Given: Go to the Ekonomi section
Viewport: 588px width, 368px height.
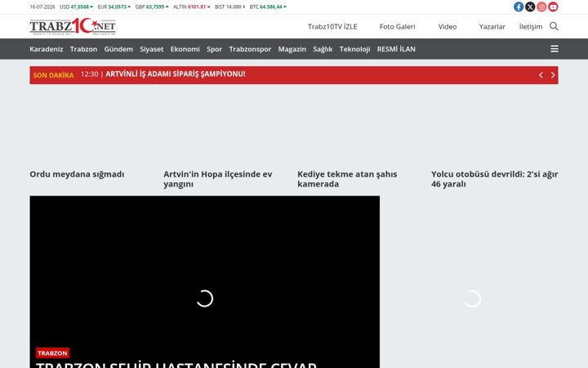Looking at the screenshot, I should pos(185,49).
